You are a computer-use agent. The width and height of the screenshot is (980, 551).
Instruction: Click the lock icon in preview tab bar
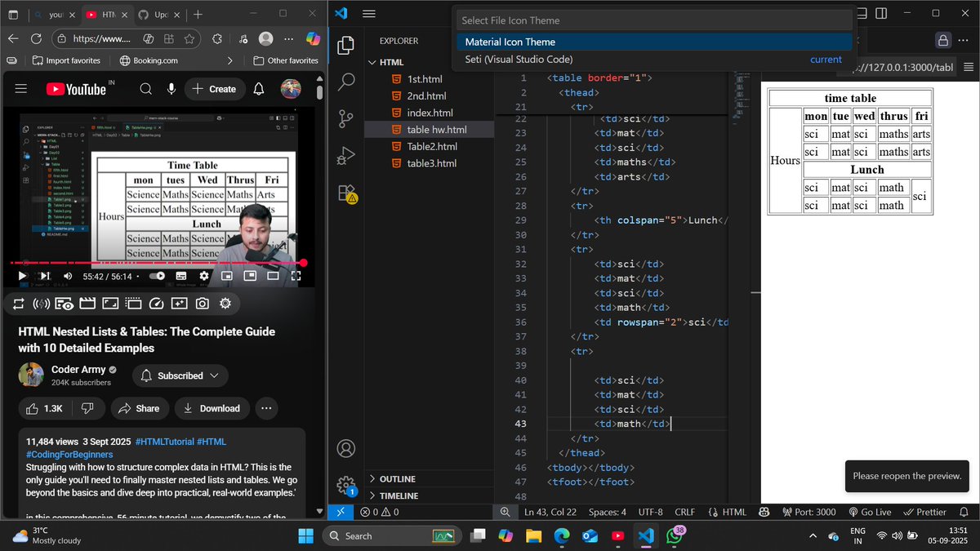pos(943,41)
